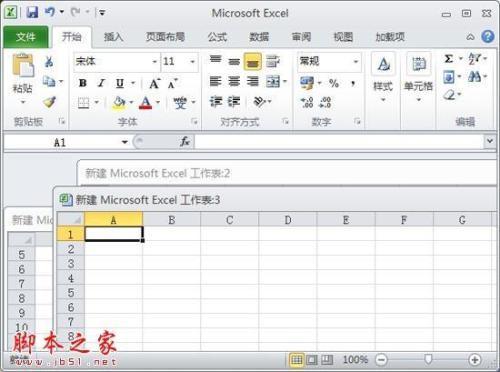Switch to the 插入 ribbon tab
500x372 pixels.
(113, 37)
